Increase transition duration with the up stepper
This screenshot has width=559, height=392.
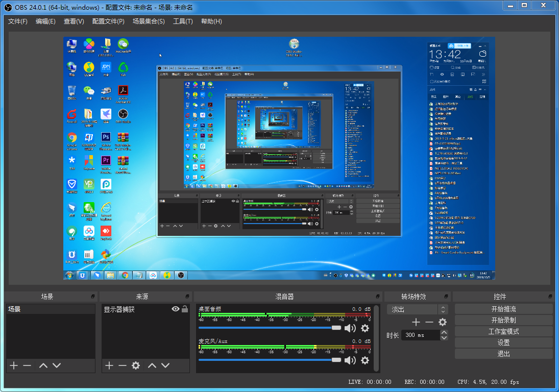[443, 332]
